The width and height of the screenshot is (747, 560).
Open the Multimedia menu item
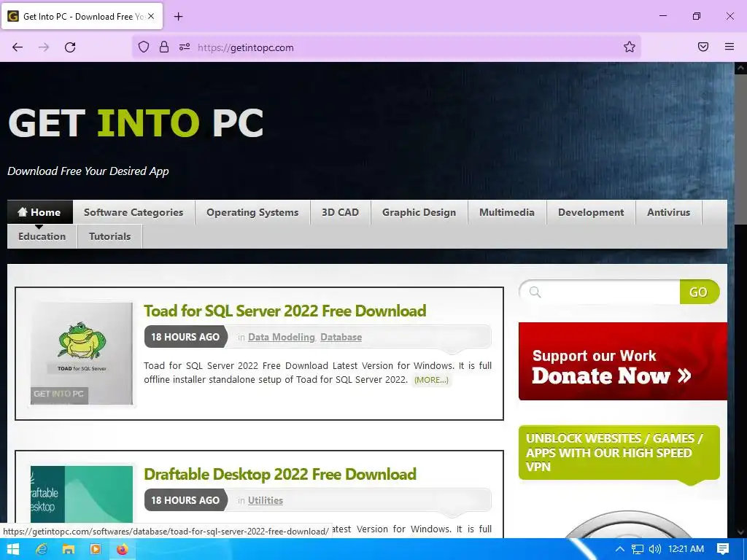coord(507,212)
